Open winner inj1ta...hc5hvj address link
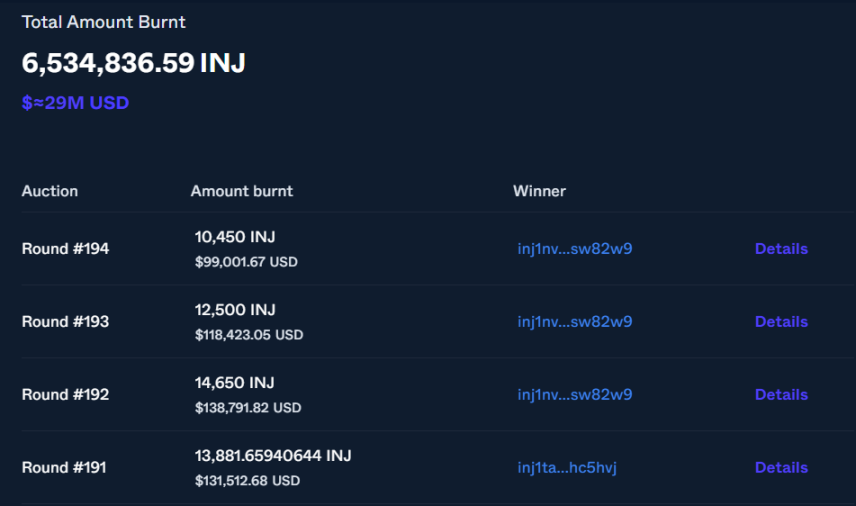Image resolution: width=856 pixels, height=506 pixels. (567, 468)
